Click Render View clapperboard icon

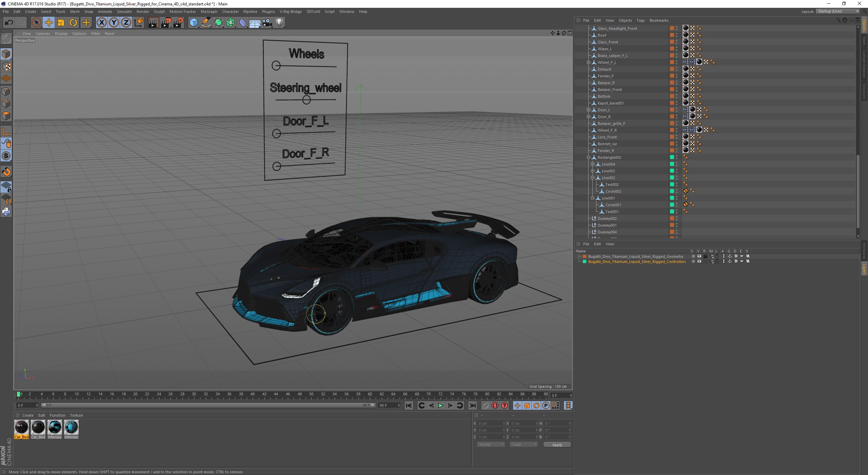point(153,23)
